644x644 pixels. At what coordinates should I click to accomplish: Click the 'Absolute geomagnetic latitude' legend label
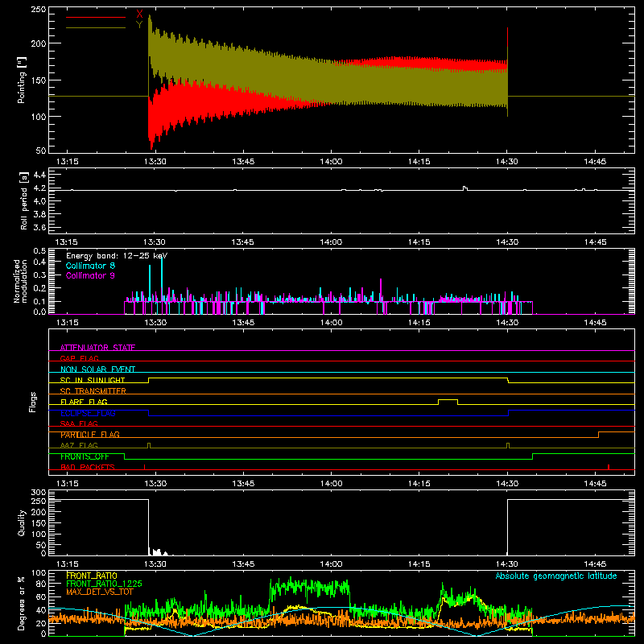click(x=556, y=576)
